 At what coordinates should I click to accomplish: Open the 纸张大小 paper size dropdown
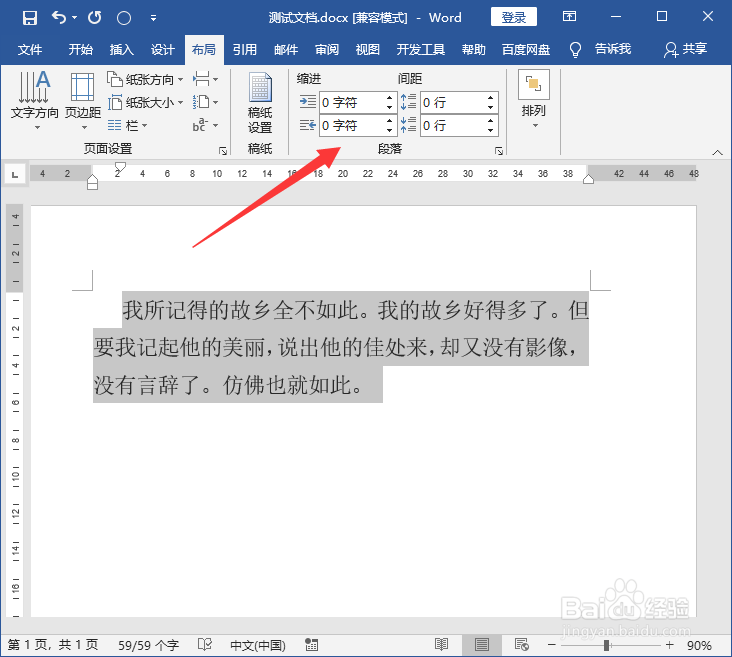pyautogui.click(x=145, y=102)
